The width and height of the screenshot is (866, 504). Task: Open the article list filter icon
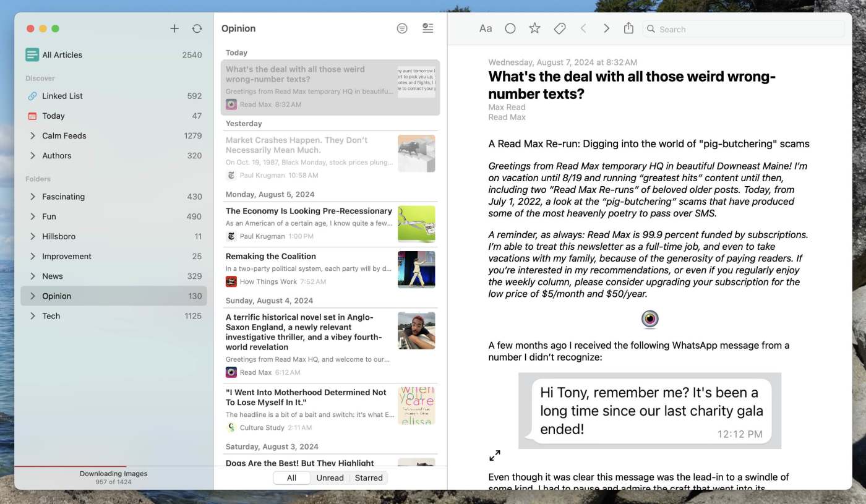[402, 28]
